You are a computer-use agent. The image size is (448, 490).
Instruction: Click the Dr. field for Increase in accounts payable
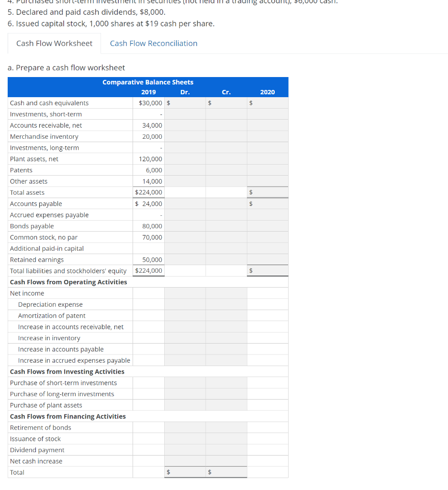[x=185, y=349]
